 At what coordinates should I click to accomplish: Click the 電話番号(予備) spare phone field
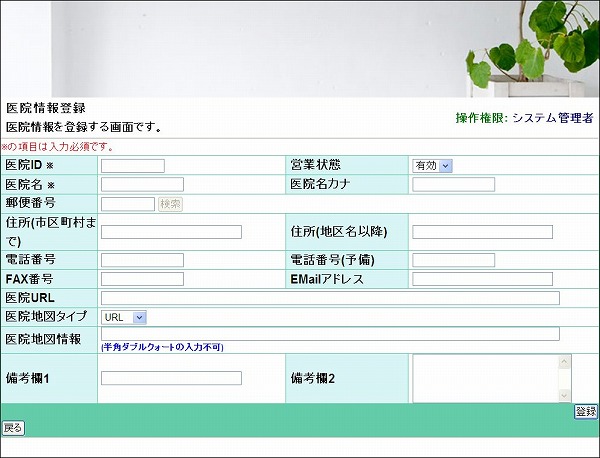point(453,260)
